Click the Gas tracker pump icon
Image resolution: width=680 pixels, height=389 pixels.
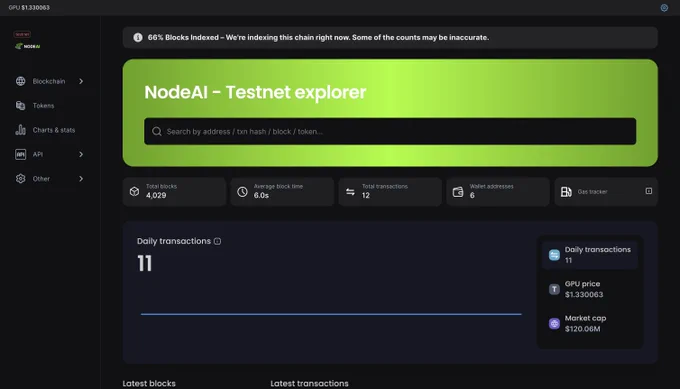(x=566, y=191)
